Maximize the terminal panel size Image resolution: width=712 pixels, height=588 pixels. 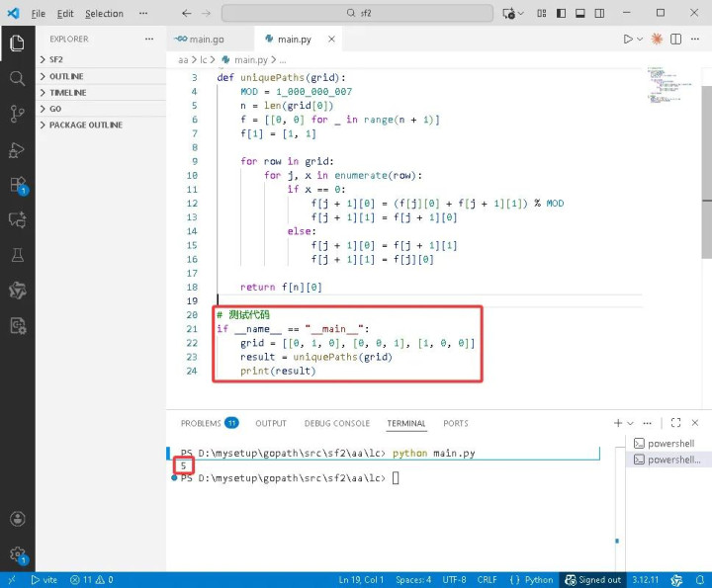[x=675, y=423]
